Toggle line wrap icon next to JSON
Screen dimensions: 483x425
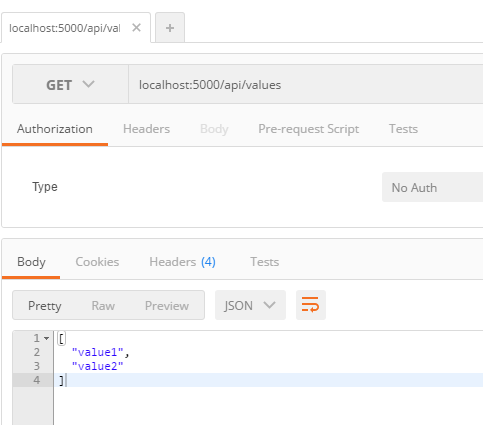click(x=310, y=305)
